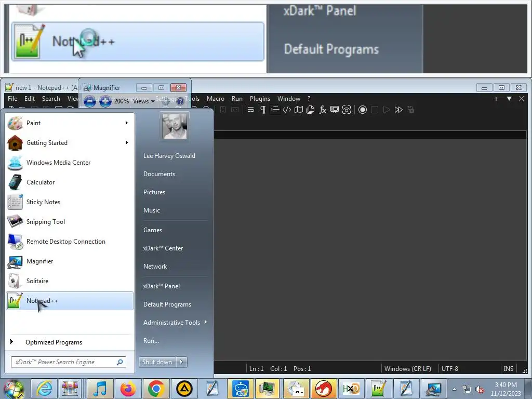The height and width of the screenshot is (399, 532).
Task: Click the Monitoring eye toolbar icon
Action: tap(347, 110)
